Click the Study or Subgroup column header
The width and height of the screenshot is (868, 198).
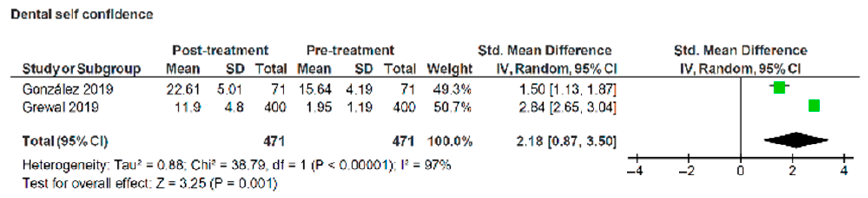point(82,69)
